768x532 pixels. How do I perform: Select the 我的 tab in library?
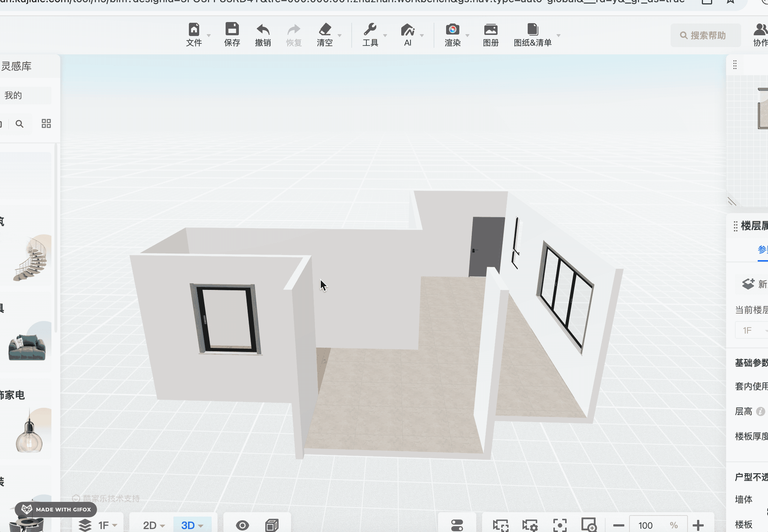[x=13, y=96]
